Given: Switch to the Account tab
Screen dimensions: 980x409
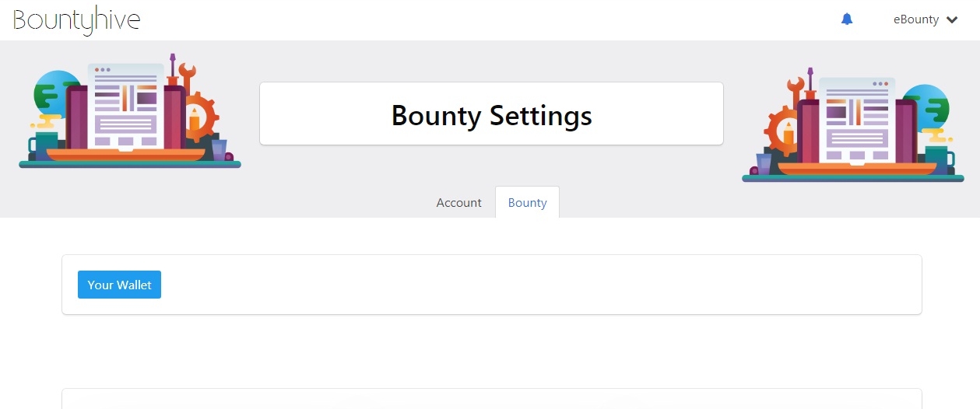Looking at the screenshot, I should click(458, 202).
